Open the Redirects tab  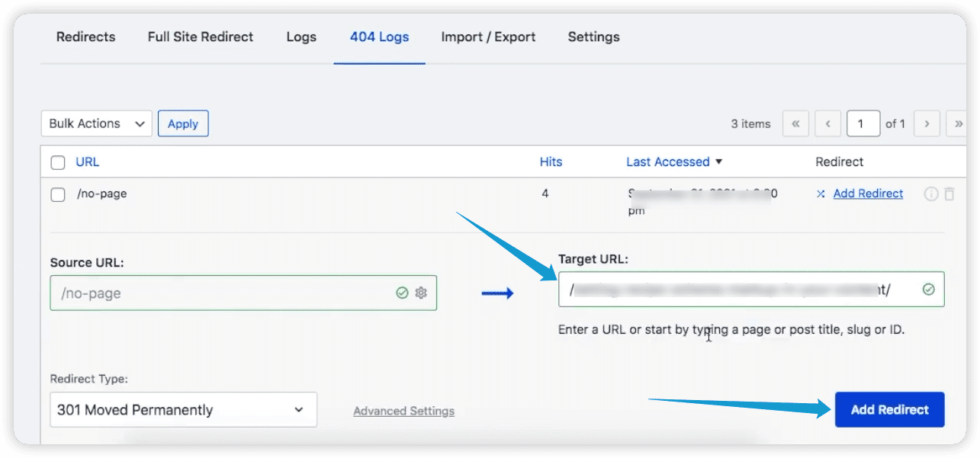click(85, 37)
